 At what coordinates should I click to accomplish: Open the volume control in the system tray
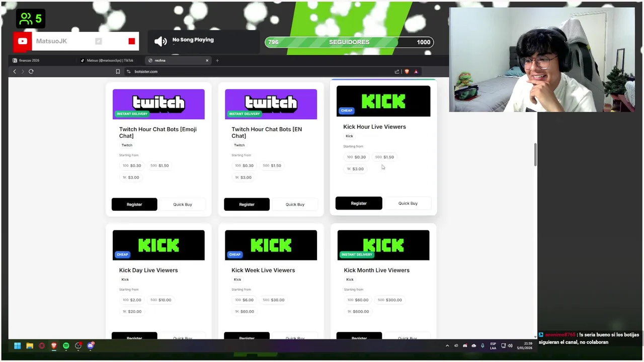click(x=510, y=345)
